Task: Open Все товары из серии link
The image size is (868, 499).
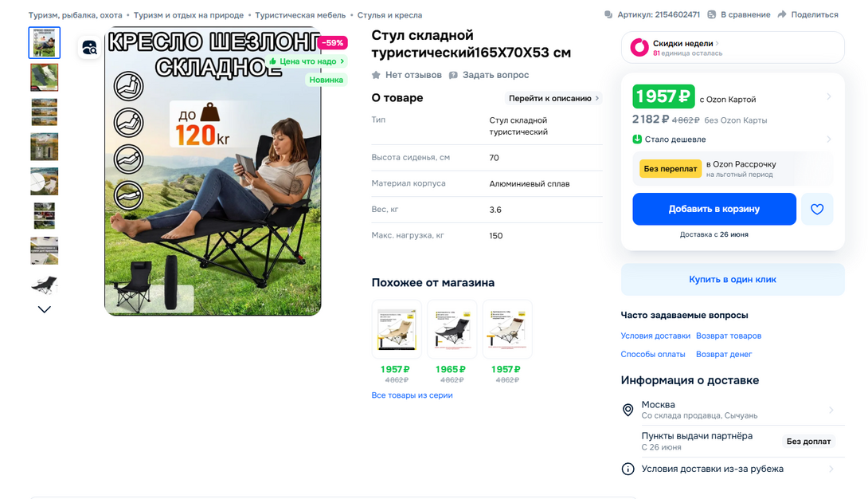Action: click(x=412, y=395)
